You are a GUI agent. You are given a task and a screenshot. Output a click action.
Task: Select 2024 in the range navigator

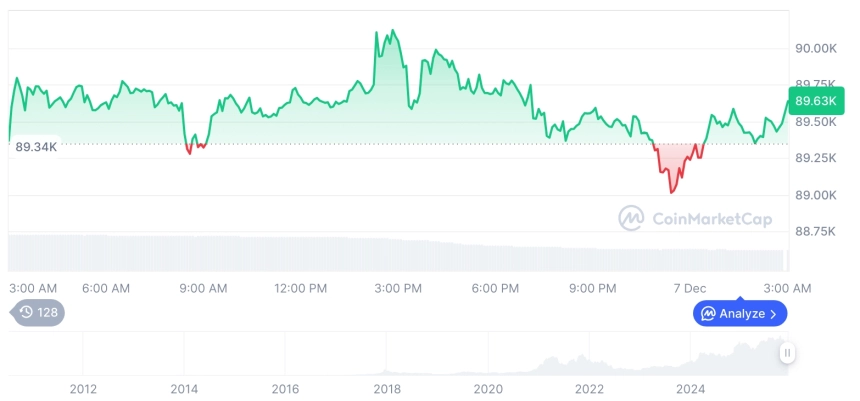[690, 388]
